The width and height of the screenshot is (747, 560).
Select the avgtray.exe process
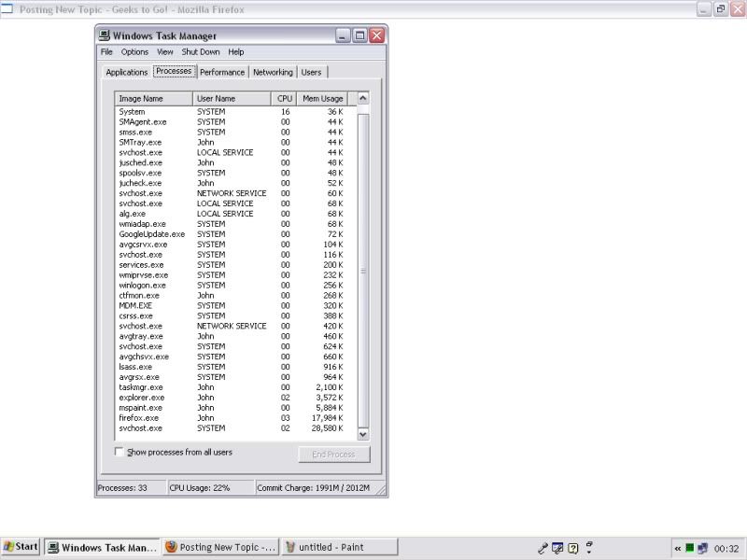(x=236, y=336)
